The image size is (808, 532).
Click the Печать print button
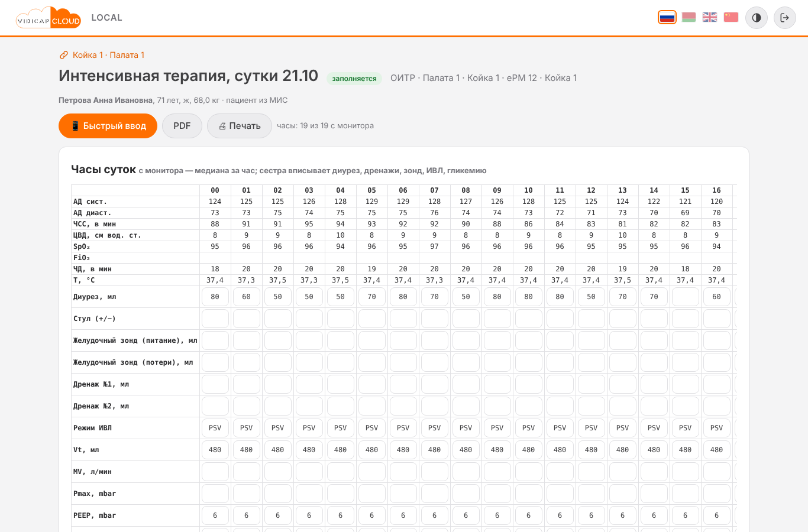240,126
